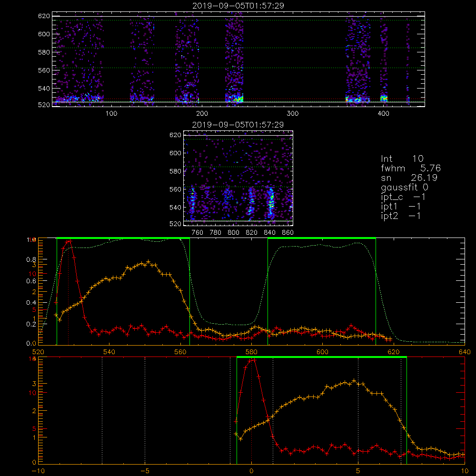Click y-axis label 540 on top spectrogram
The height and width of the screenshot is (476, 476).
point(44,89)
